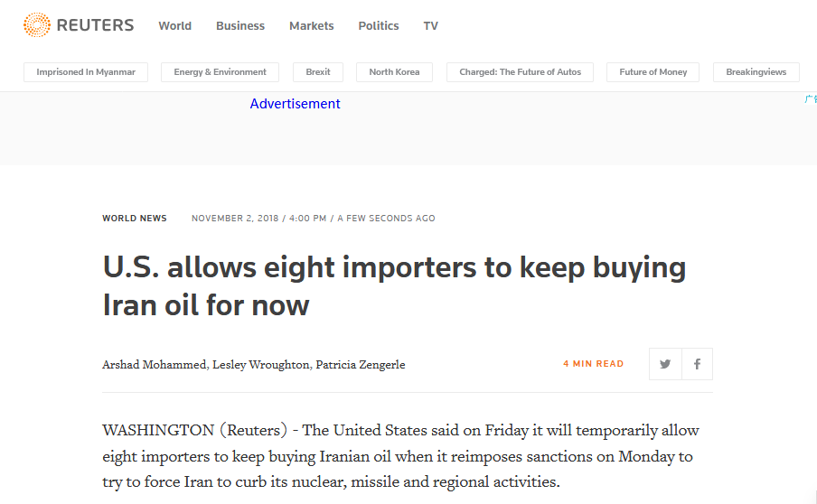The width and height of the screenshot is (817, 504).
Task: Open the Energy & Environment topic
Action: coord(221,72)
